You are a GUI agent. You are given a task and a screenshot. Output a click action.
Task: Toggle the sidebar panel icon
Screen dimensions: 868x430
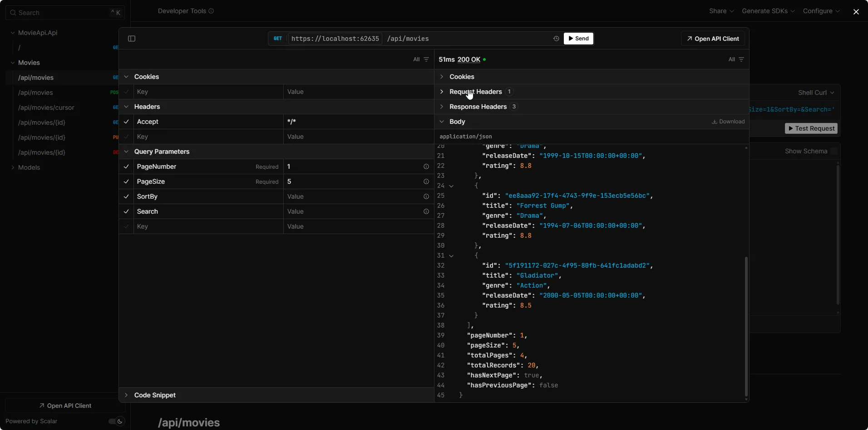pos(131,39)
